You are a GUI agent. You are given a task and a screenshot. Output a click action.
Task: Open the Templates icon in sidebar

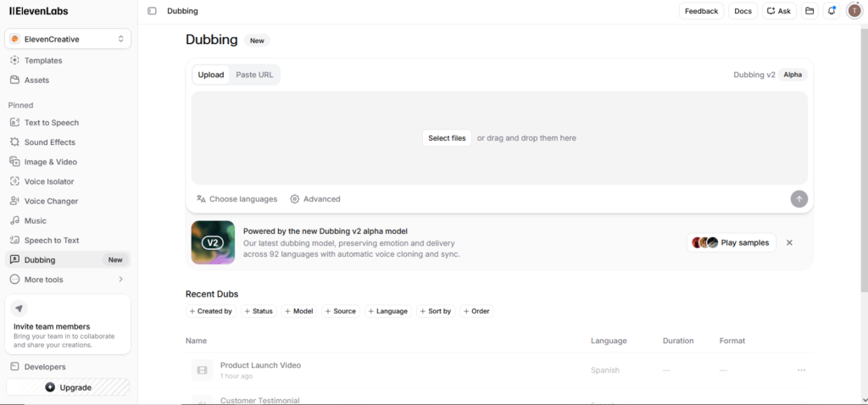pyautogui.click(x=15, y=60)
